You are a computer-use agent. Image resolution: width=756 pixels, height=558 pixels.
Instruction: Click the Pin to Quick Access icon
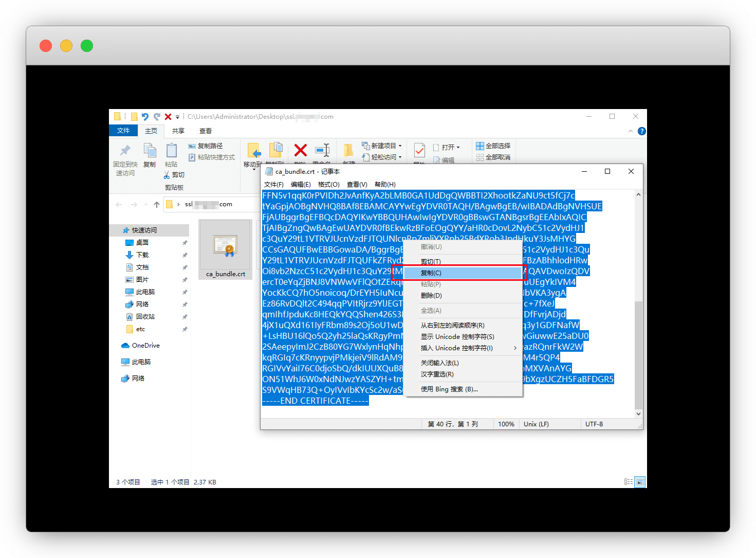coord(125,151)
